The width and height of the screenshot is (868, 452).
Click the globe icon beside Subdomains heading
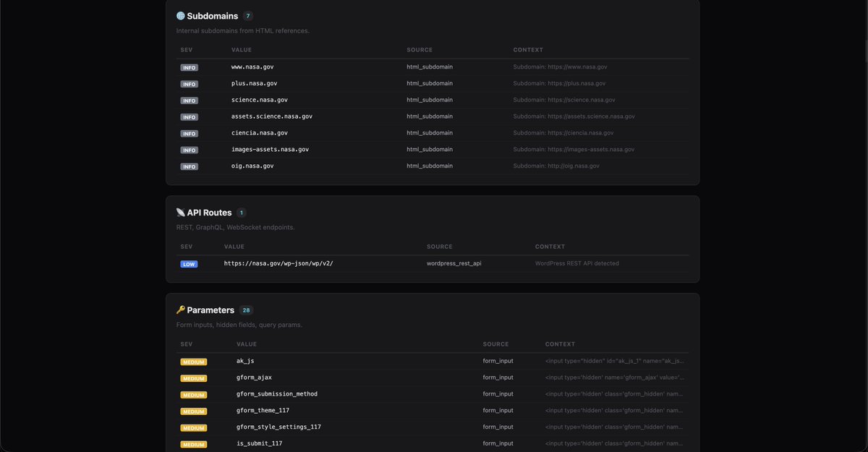coord(180,16)
